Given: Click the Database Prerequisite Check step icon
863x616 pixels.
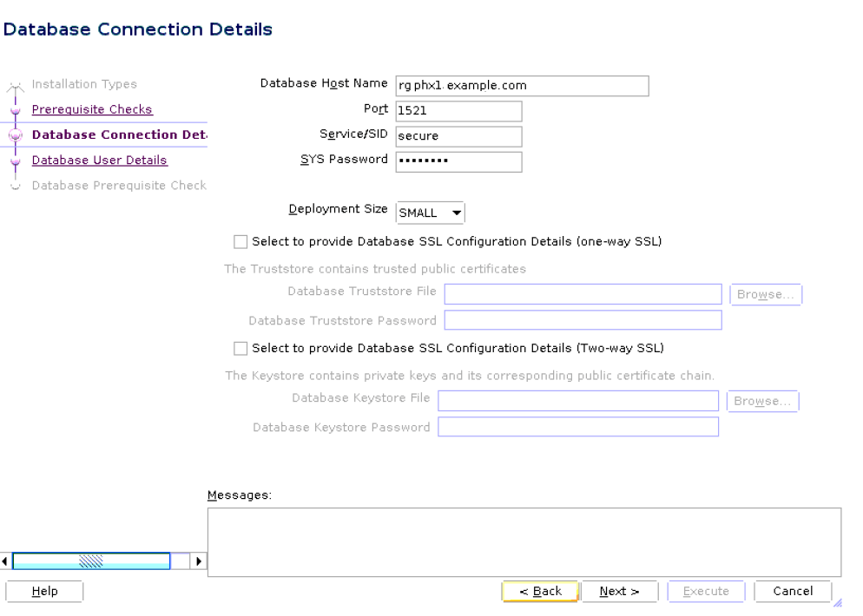Looking at the screenshot, I should point(15,185).
